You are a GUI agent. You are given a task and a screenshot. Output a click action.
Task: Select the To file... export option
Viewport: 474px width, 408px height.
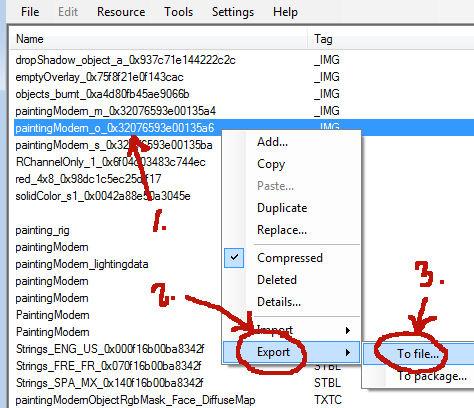tap(418, 354)
